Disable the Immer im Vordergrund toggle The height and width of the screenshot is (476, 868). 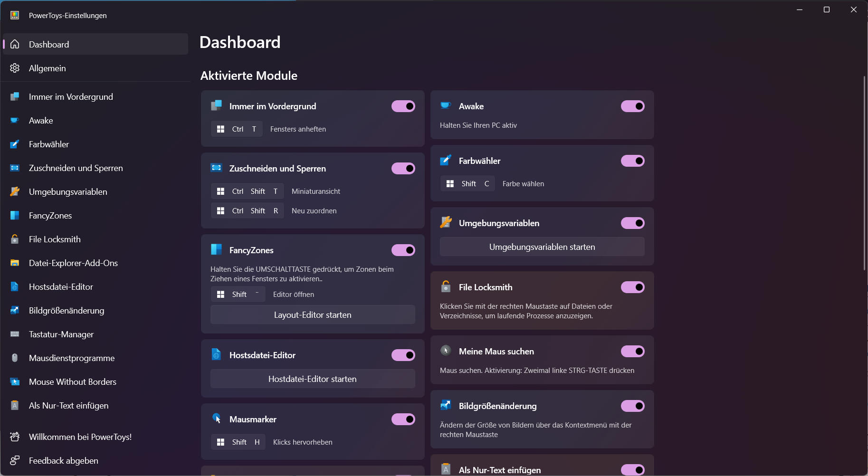point(403,106)
